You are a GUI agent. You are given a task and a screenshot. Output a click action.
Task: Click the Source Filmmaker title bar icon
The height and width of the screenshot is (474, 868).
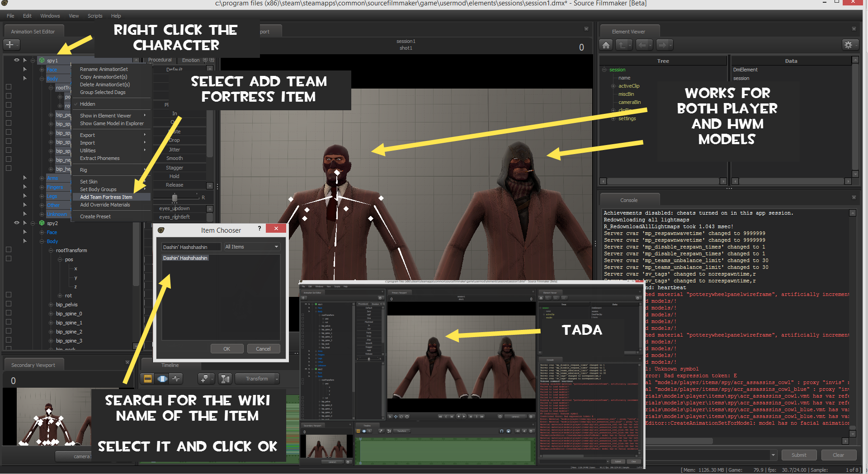(x=5, y=3)
